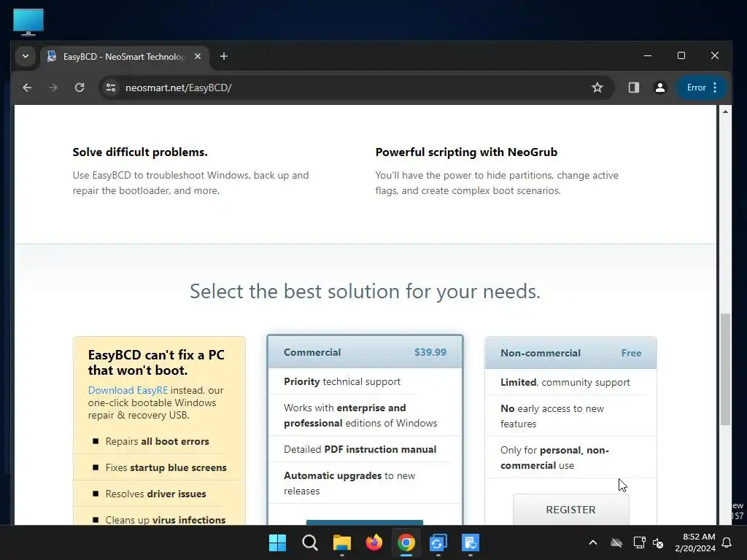Click the $39.99 price label
The image size is (747, 560).
coord(430,352)
